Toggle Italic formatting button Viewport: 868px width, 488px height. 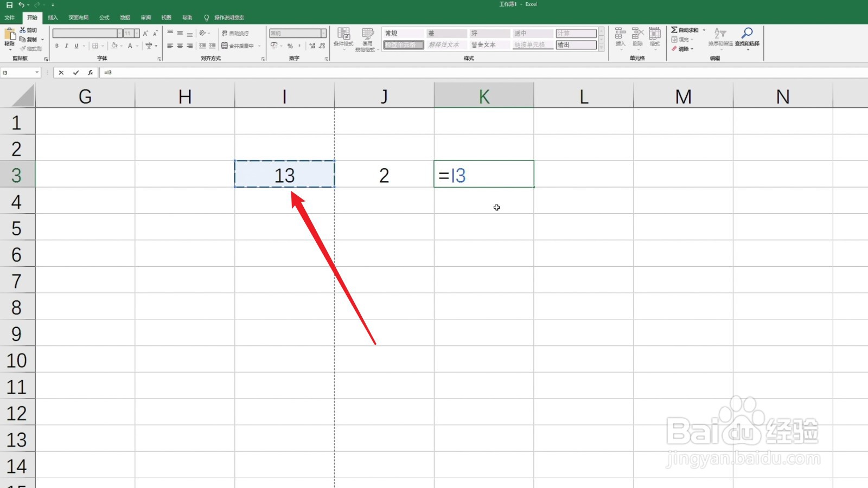67,46
